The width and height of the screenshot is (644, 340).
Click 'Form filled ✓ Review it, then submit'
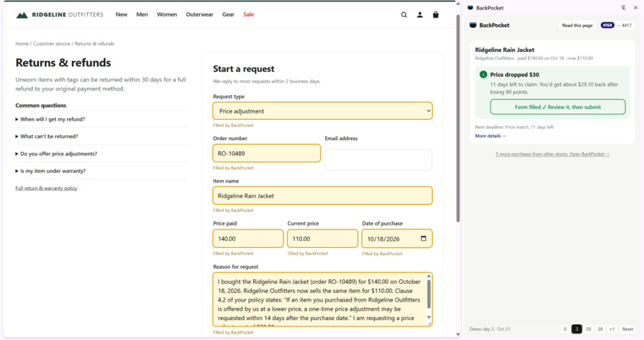[558, 107]
